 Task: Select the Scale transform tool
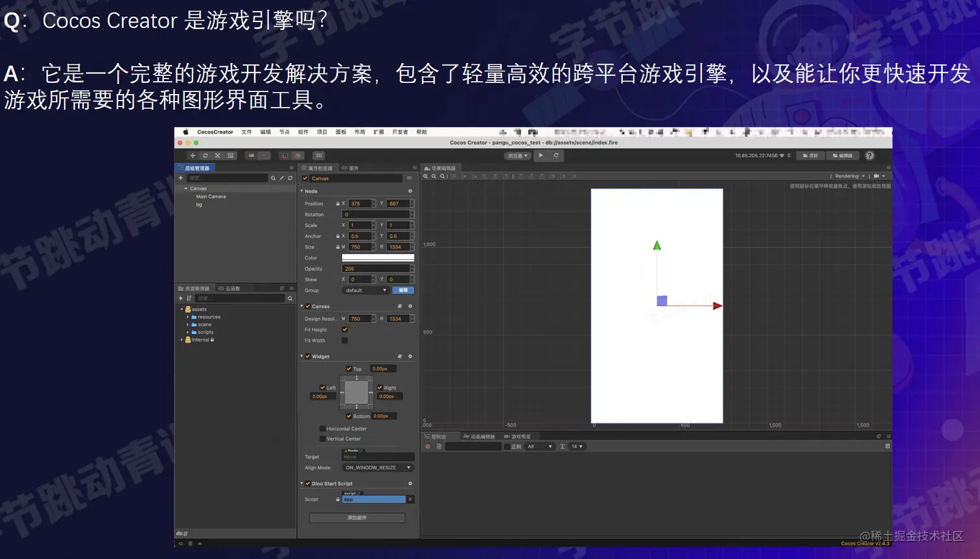pos(217,156)
